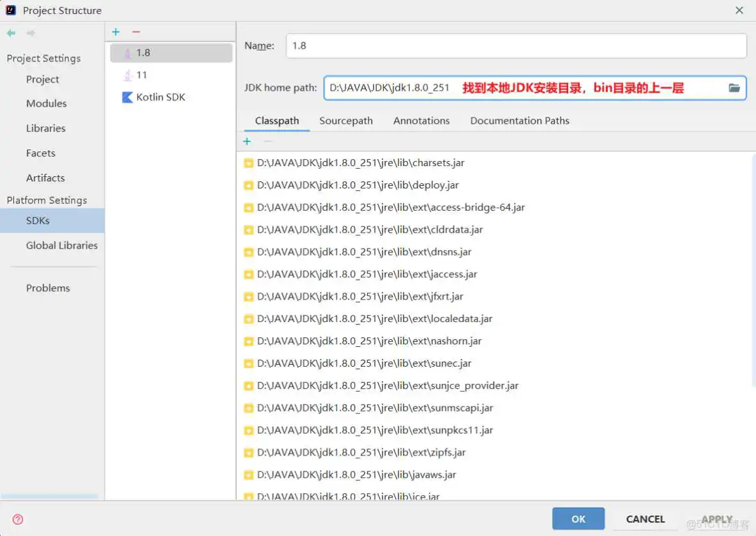This screenshot has width=756, height=536.
Task: Switch to the Sourcepath tab
Action: tap(345, 120)
